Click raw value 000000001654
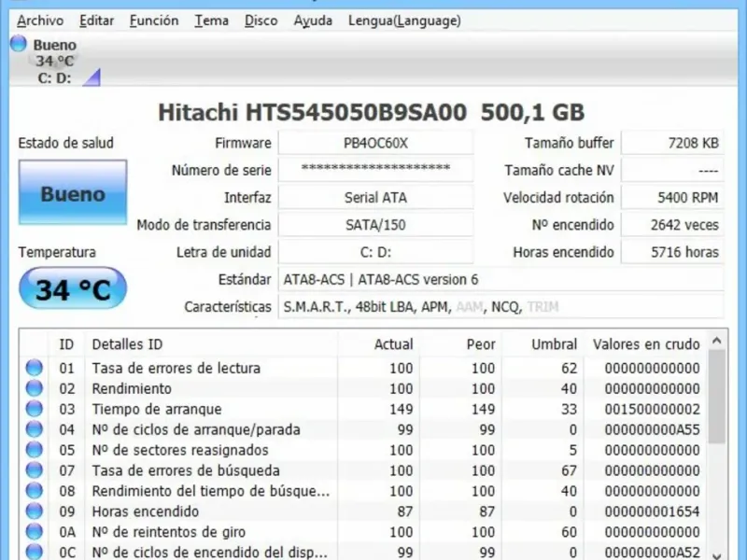Viewport: 747px width, 560px height. [652, 511]
